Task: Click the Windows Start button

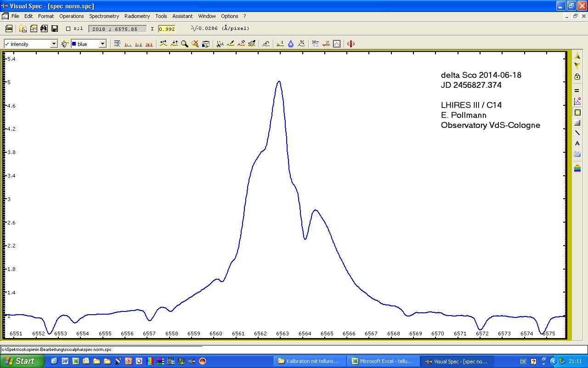Action: [22, 361]
